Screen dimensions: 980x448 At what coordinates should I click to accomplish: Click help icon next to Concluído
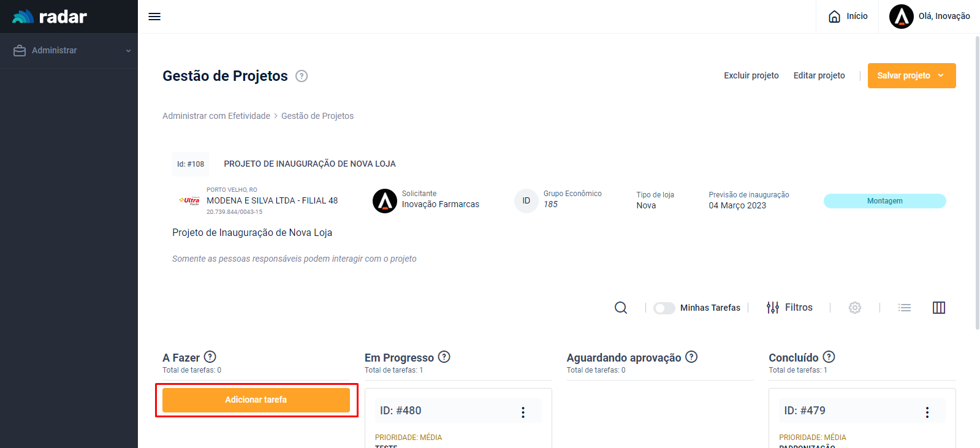click(829, 357)
